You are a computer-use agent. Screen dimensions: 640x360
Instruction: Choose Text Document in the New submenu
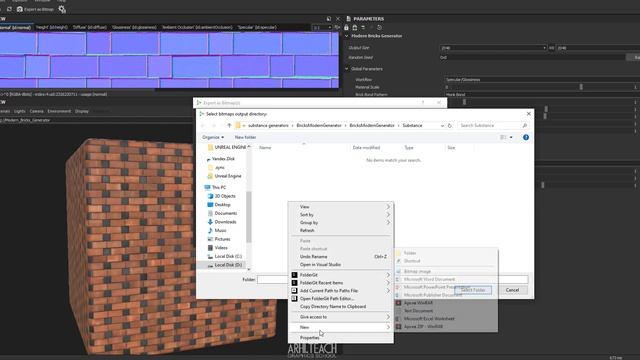point(446,311)
